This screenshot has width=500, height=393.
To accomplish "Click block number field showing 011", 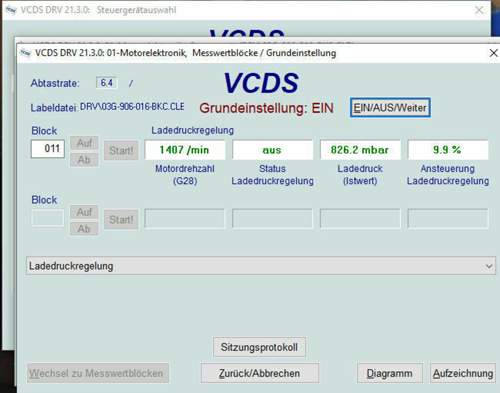I will 48,149.
